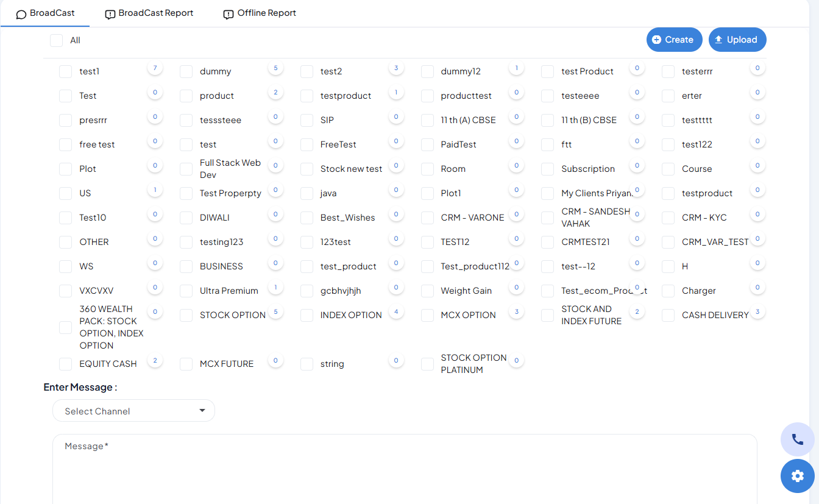Click the floating phone call icon
Image resolution: width=819 pixels, height=504 pixels.
point(797,439)
